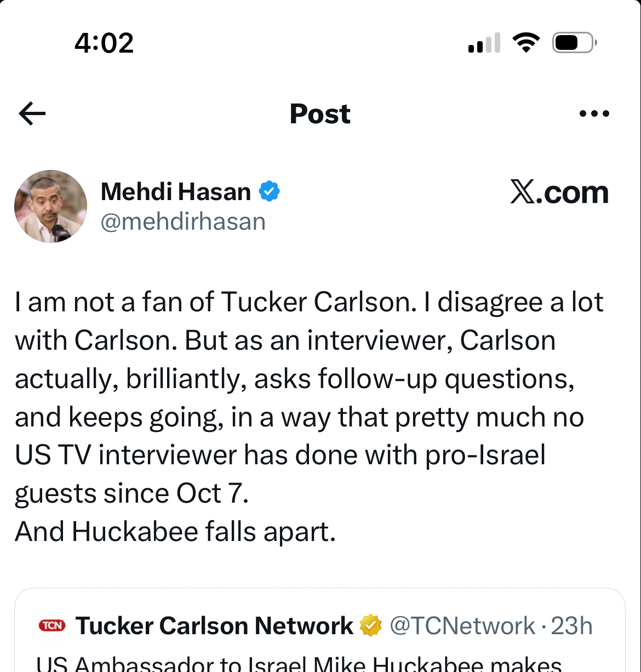Tap the Tucker Carlson Network TCN logo
Image resolution: width=641 pixels, height=672 pixels.
click(52, 625)
